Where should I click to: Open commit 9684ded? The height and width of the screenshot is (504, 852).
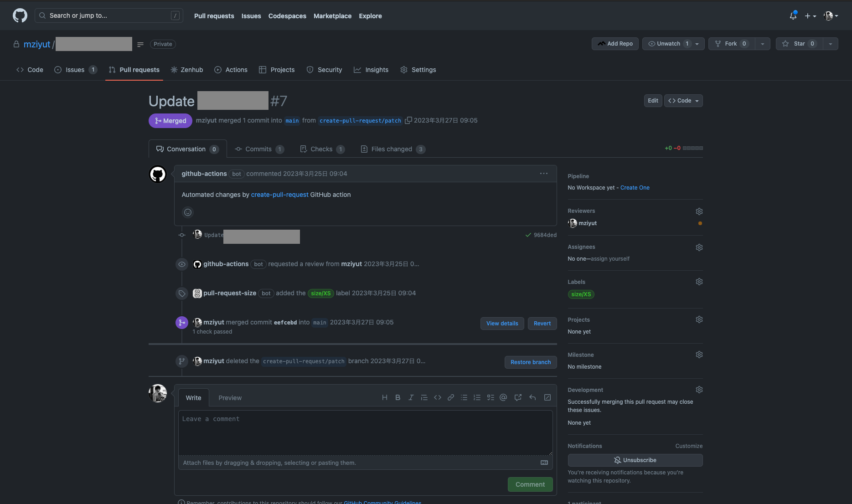coord(545,235)
